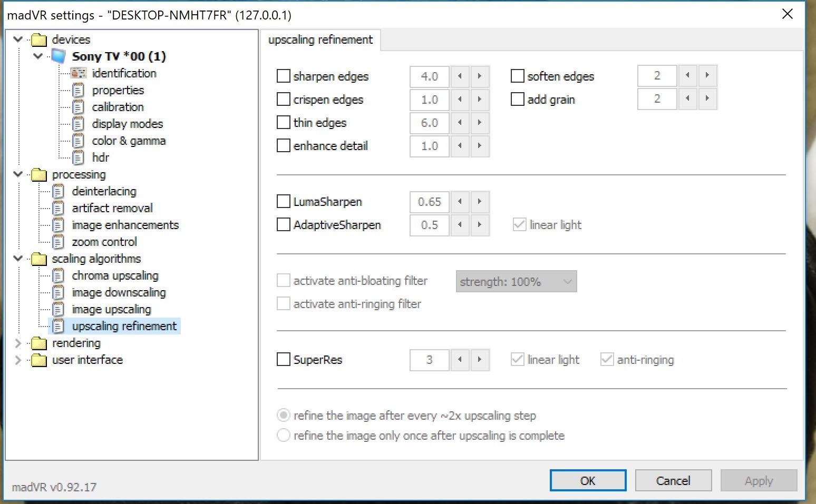Viewport: 816px width, 504px height.
Task: Click the display modes page icon
Action: pos(78,124)
